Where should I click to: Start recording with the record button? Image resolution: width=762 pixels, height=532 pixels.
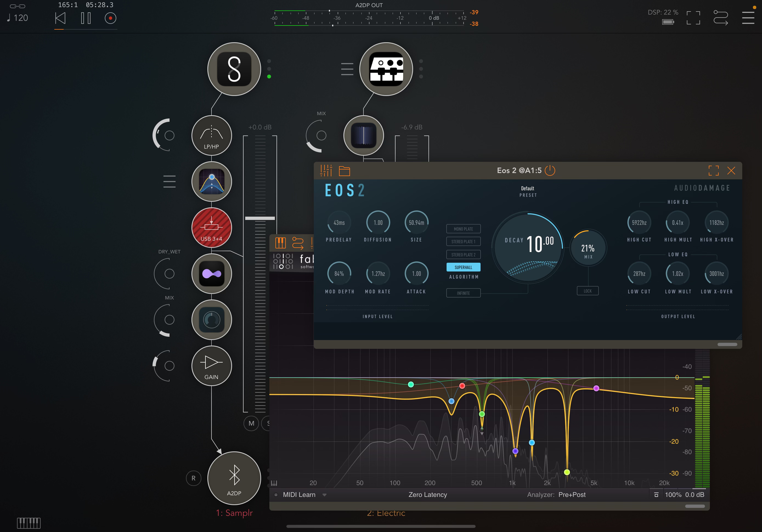coord(111,18)
